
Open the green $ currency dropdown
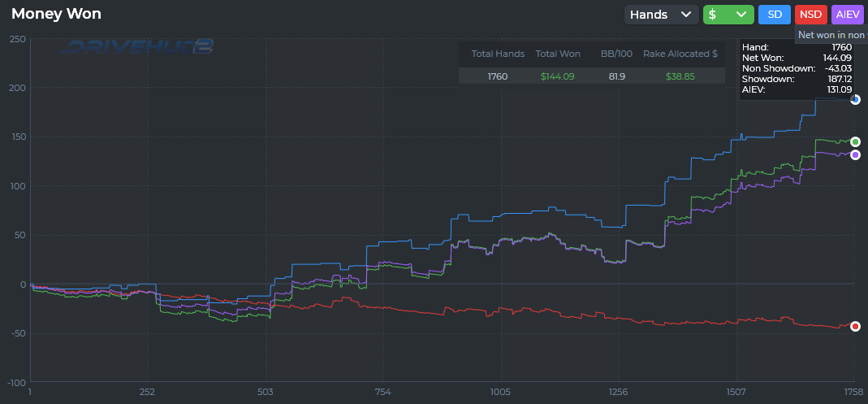tap(728, 15)
